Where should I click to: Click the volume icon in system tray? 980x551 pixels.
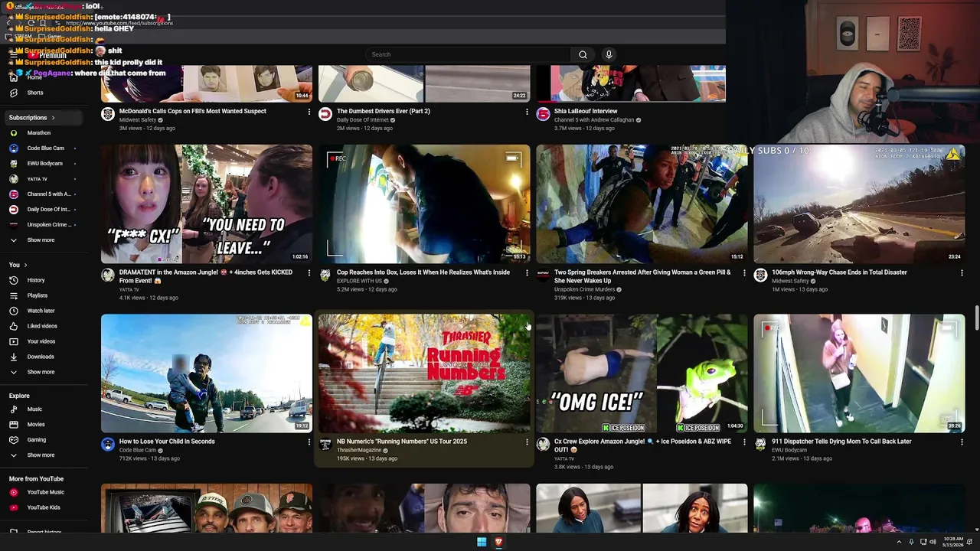(933, 542)
